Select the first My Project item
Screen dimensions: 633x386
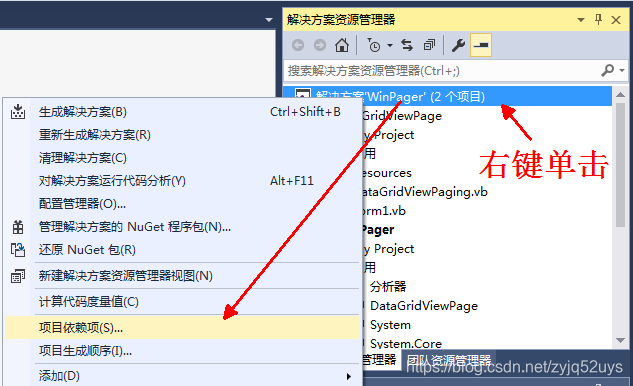[389, 135]
